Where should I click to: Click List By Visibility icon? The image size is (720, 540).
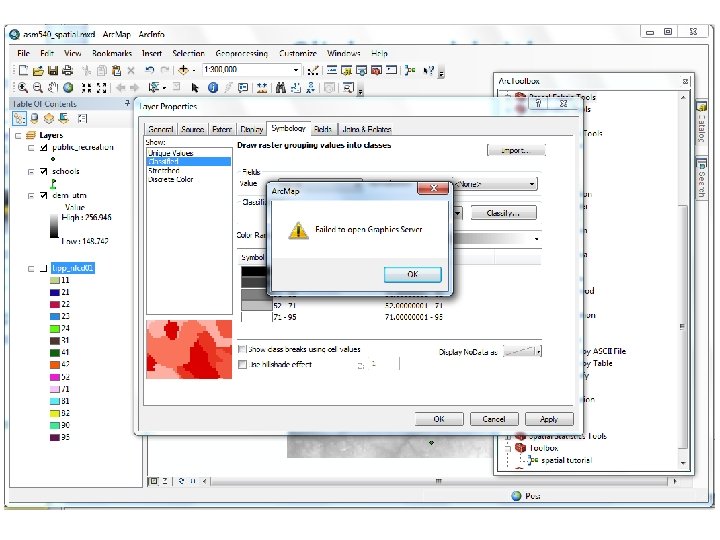pos(49,118)
